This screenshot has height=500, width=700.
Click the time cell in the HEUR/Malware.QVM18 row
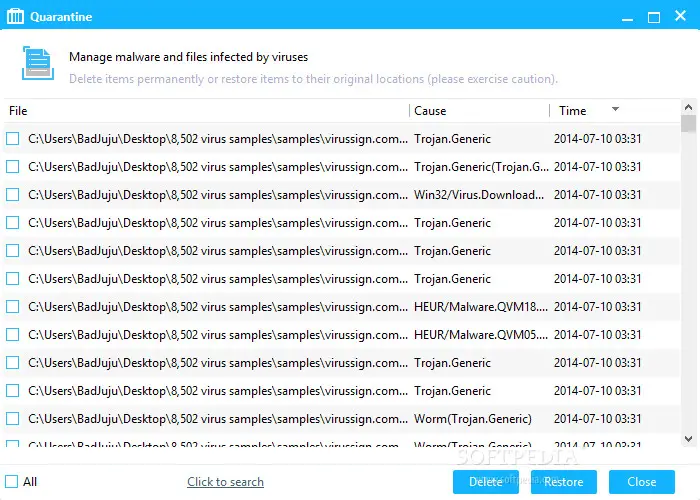click(597, 307)
